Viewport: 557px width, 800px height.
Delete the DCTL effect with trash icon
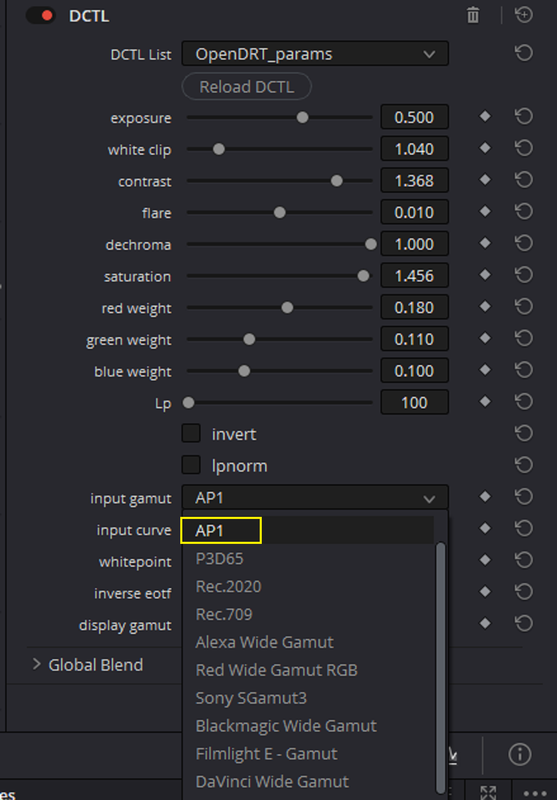[x=473, y=16]
